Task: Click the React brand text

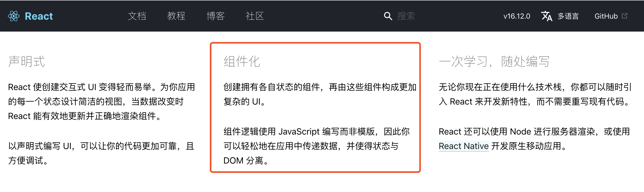Action: (x=39, y=16)
